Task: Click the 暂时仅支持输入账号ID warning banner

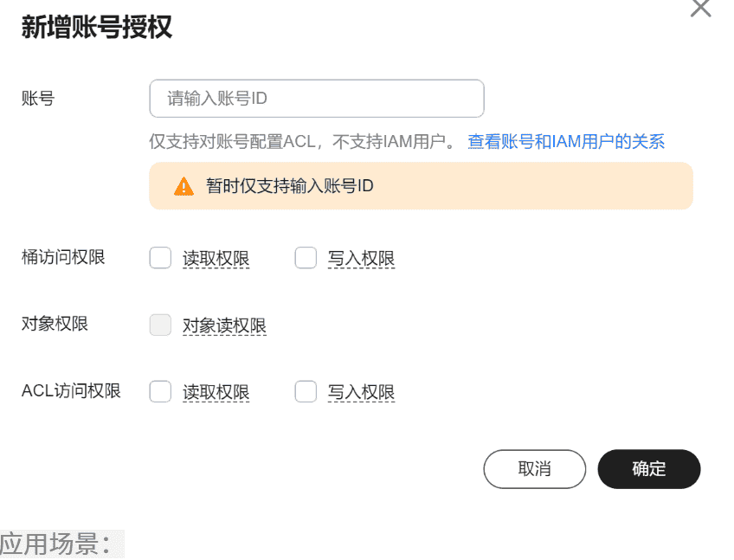Action: click(x=421, y=185)
